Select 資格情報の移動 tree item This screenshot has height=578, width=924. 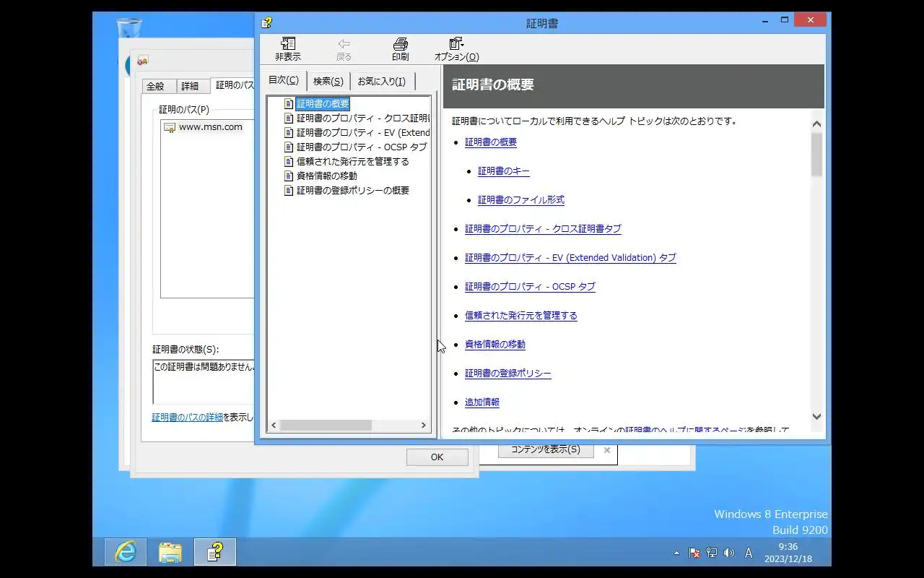tap(327, 176)
